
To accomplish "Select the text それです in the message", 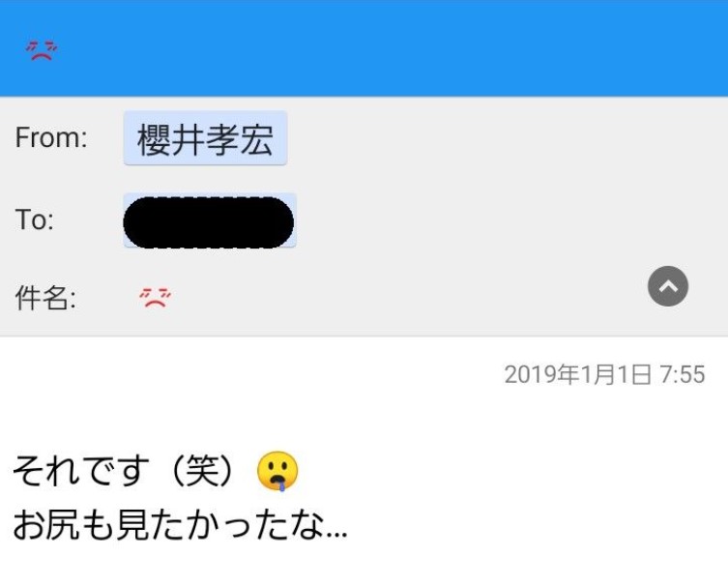I will tap(81, 471).
